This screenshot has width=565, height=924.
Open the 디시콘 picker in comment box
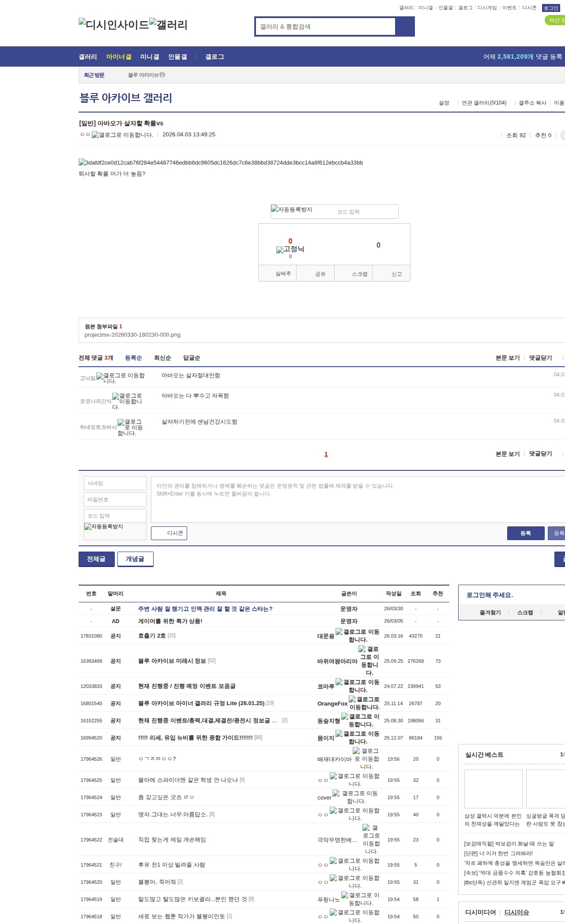pos(169,533)
